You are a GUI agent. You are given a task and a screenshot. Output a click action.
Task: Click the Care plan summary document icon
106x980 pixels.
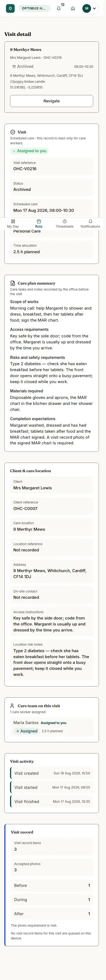[x=13, y=283]
